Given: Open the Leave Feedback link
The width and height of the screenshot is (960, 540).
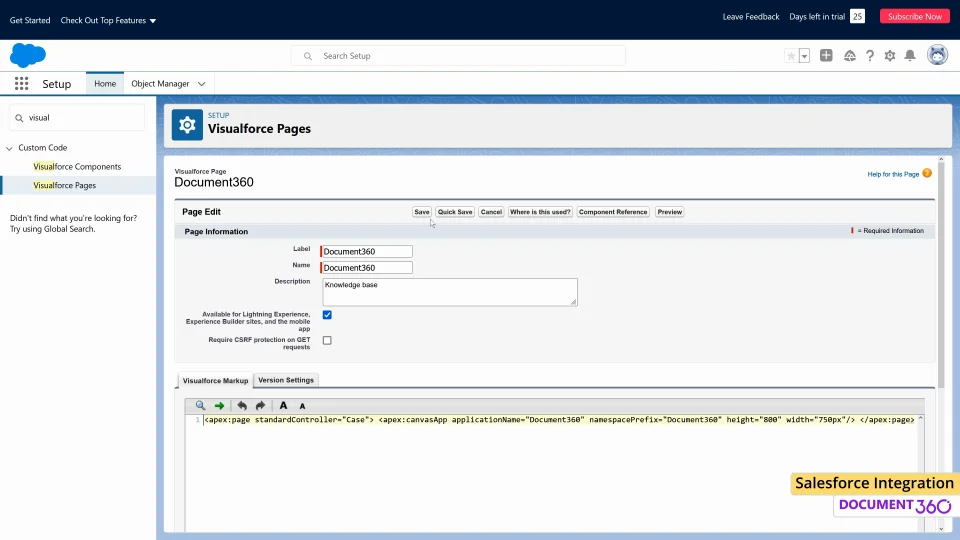Looking at the screenshot, I should (751, 17).
